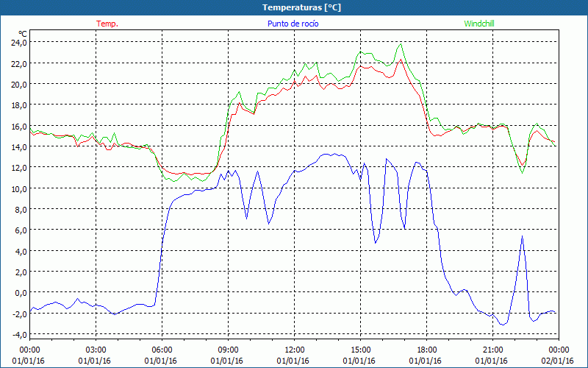Click the '10,0' y-axis value
The height and width of the screenshot is (368, 588).
tap(19, 189)
